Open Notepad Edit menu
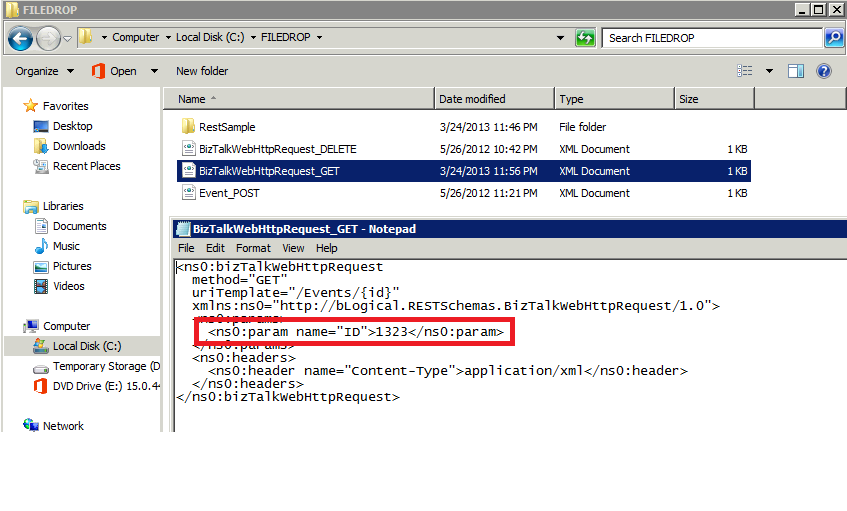The width and height of the screenshot is (847, 511). tap(215, 248)
